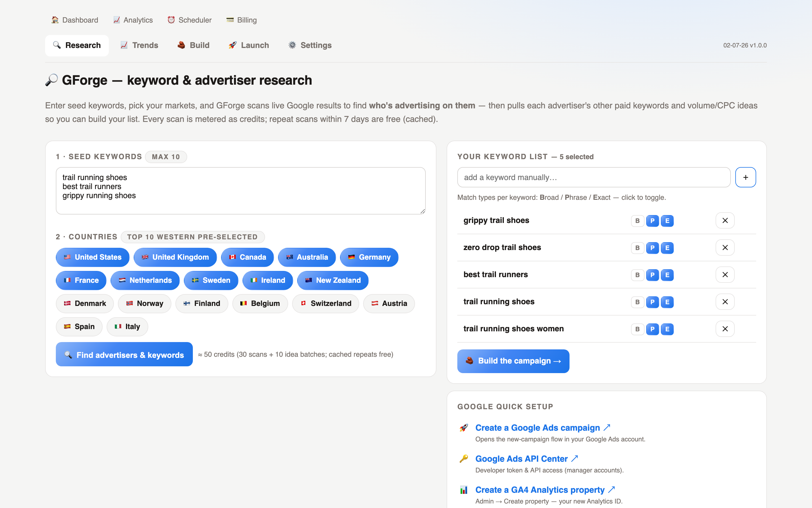Viewport: 812px width, 508px height.
Task: Deselect the United States country chip
Action: (x=92, y=257)
